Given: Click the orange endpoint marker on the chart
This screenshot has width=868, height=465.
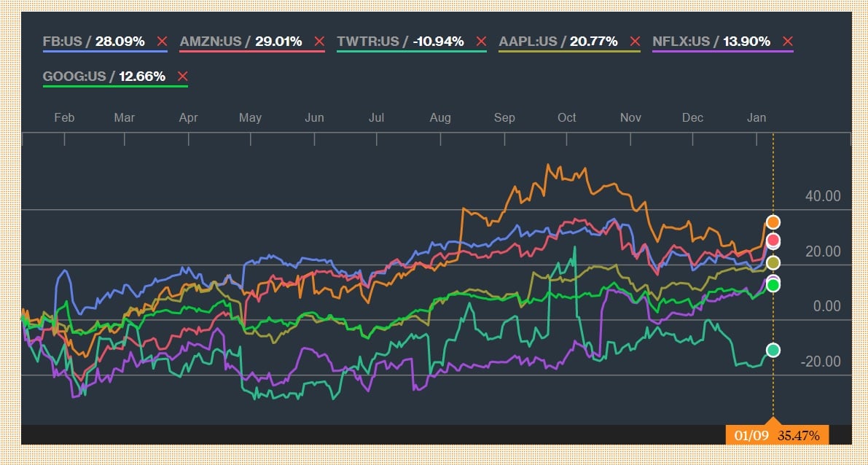Looking at the screenshot, I should 773,222.
